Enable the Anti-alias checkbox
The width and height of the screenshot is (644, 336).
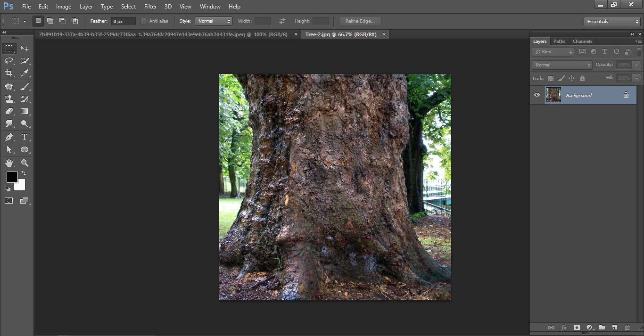[144, 21]
